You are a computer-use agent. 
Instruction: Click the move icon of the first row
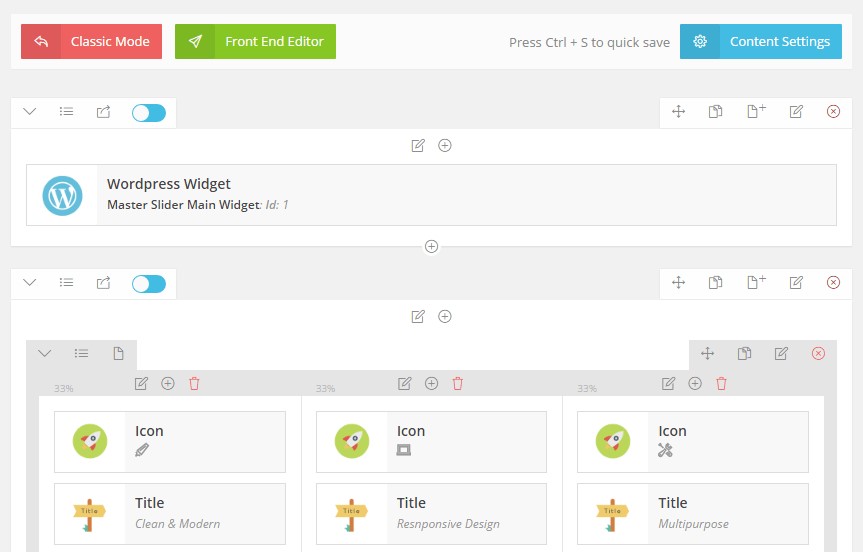tap(678, 112)
